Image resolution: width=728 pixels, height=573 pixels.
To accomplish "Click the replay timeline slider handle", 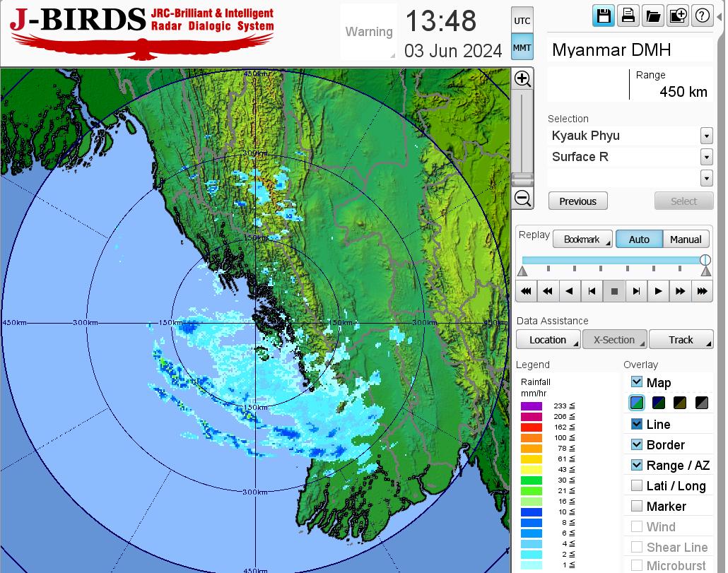I will (705, 261).
